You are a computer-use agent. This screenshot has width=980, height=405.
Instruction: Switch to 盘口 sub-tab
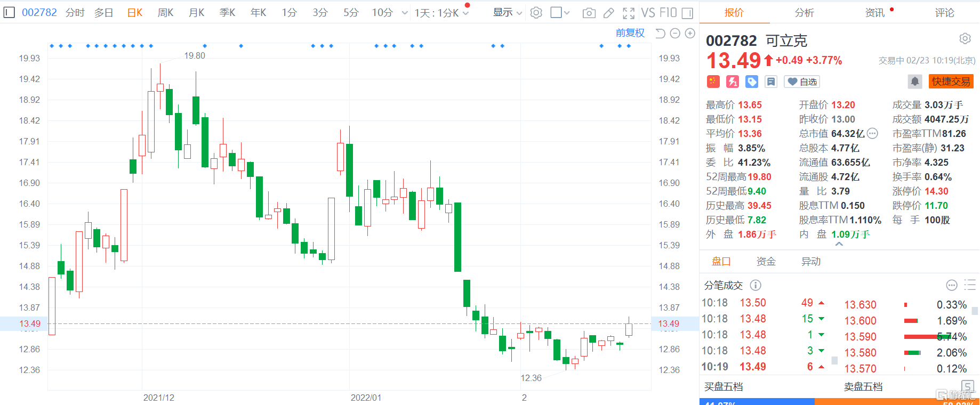point(721,262)
